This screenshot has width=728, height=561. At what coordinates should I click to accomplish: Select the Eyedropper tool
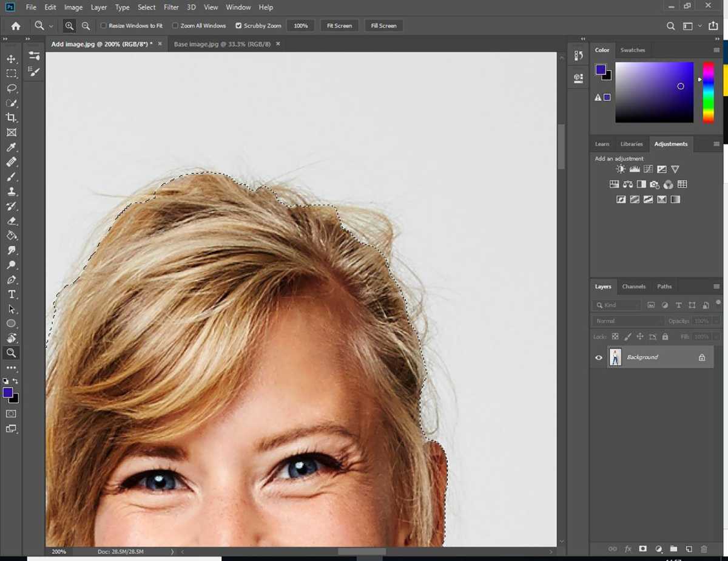[11, 148]
